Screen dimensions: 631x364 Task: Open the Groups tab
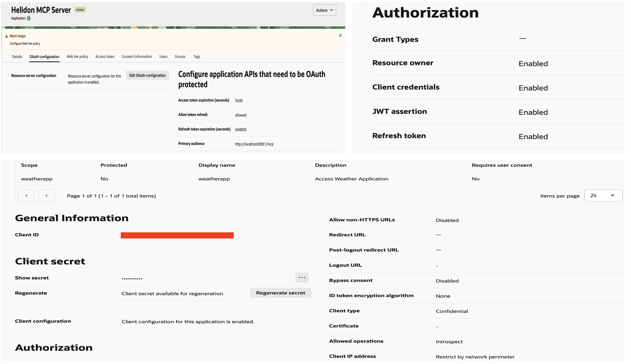click(x=180, y=57)
